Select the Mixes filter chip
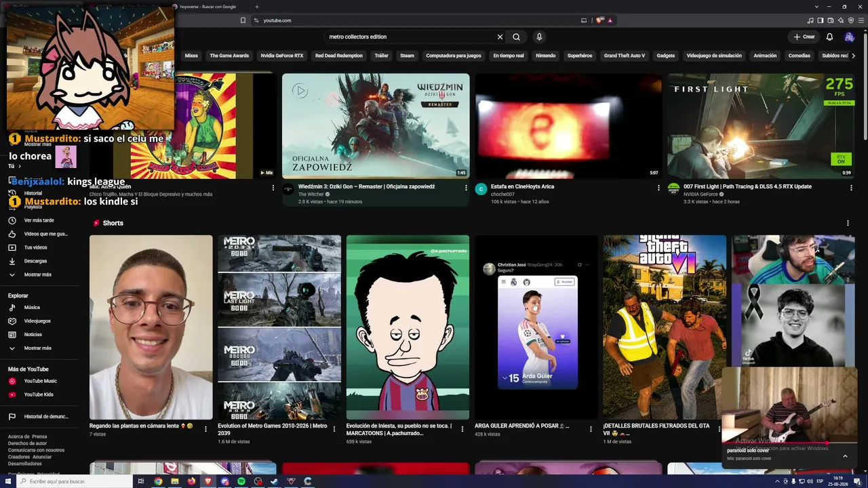Image resolution: width=868 pixels, height=488 pixels. 191,56
